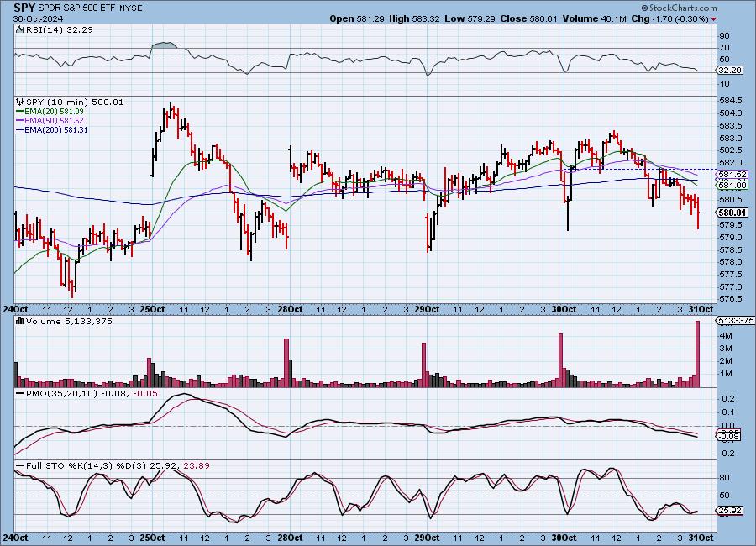Viewport: 756px width, 546px height.
Task: Click the dark blue EMA(200) legend line
Action: point(20,129)
